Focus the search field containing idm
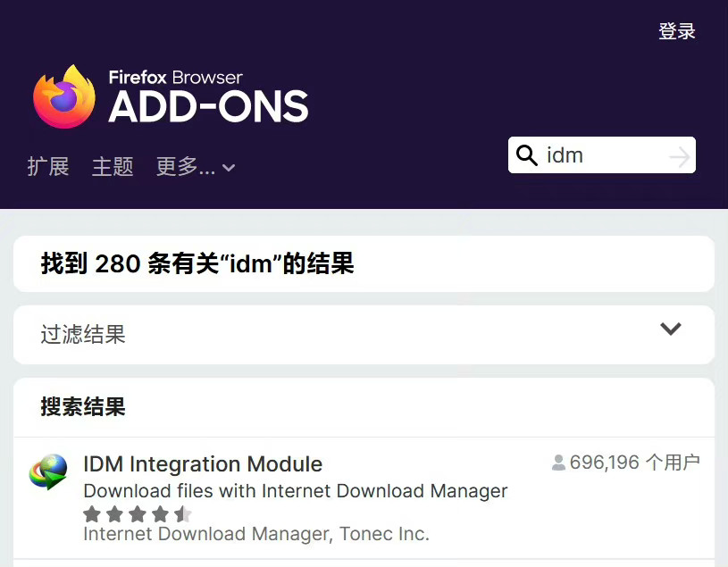The image size is (728, 567). [x=603, y=155]
